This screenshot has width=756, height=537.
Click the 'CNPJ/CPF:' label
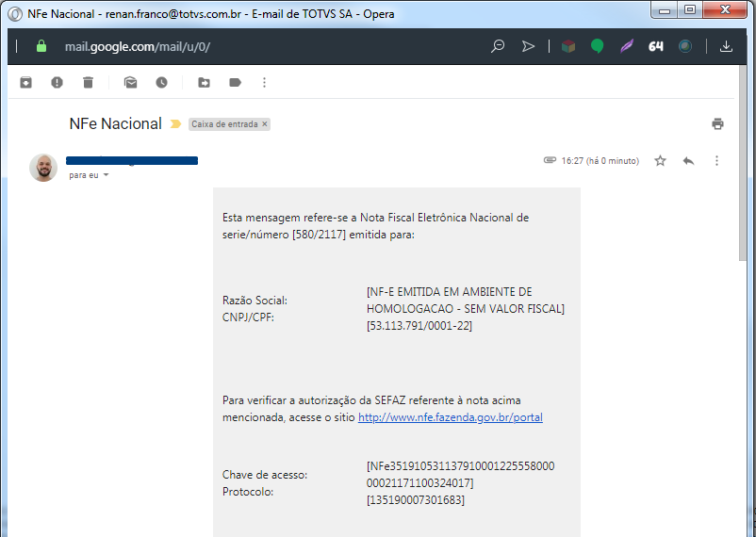[248, 317]
